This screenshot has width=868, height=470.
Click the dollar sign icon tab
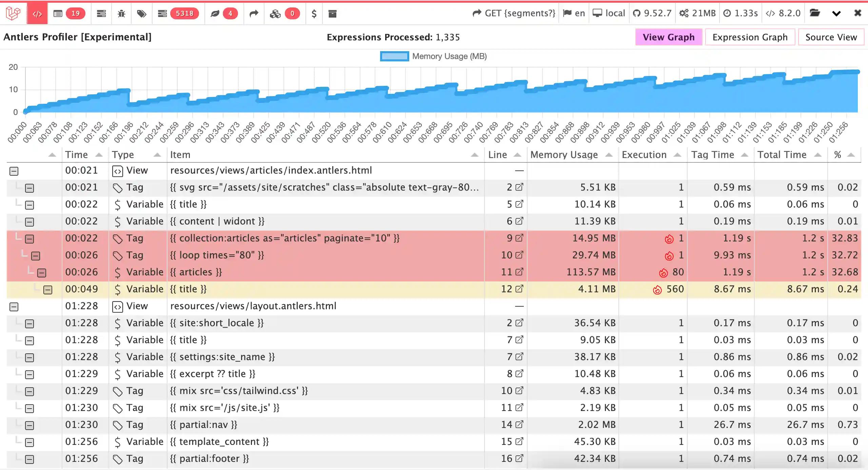[314, 14]
